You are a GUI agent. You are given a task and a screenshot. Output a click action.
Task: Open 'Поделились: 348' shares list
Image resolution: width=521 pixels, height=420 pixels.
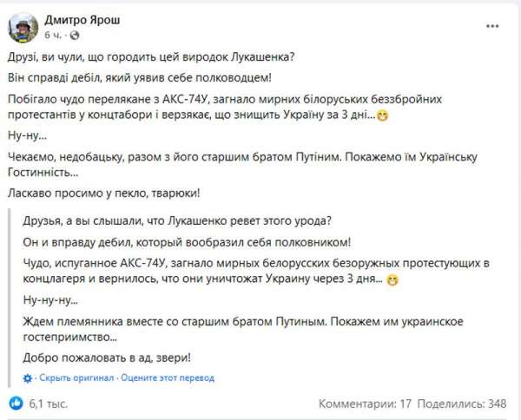pos(462,404)
